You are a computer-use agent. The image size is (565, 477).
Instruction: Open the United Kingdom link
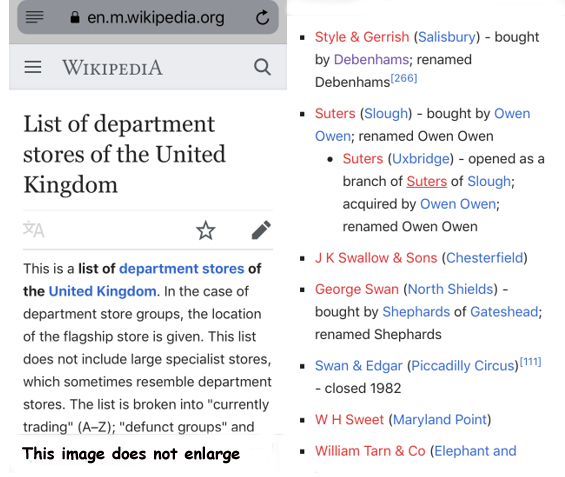[102, 291]
